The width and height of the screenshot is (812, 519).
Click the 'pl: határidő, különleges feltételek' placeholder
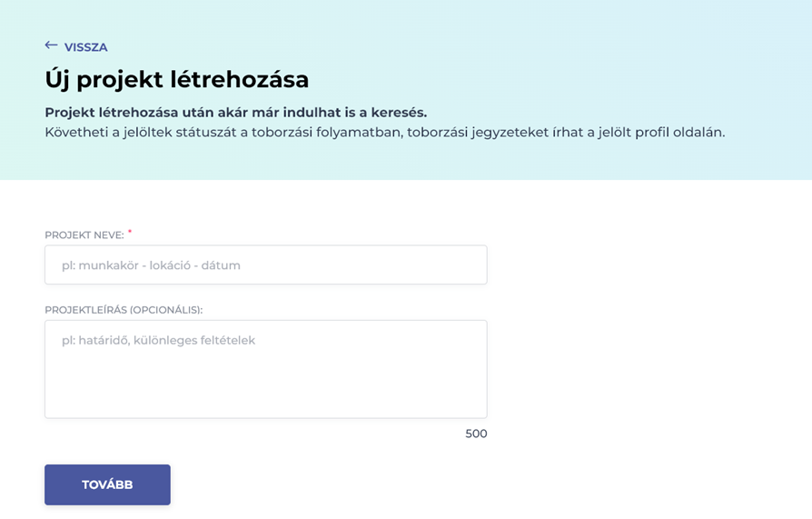[158, 341]
